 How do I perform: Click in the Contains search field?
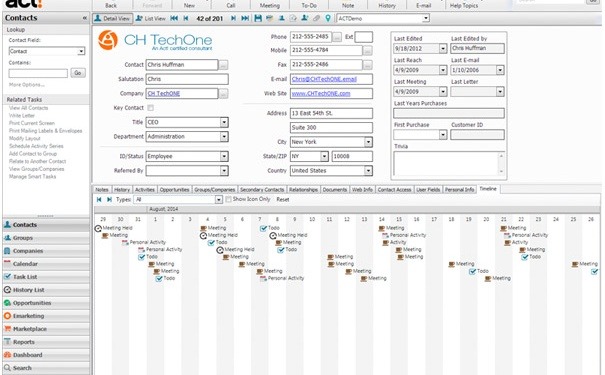tap(38, 73)
